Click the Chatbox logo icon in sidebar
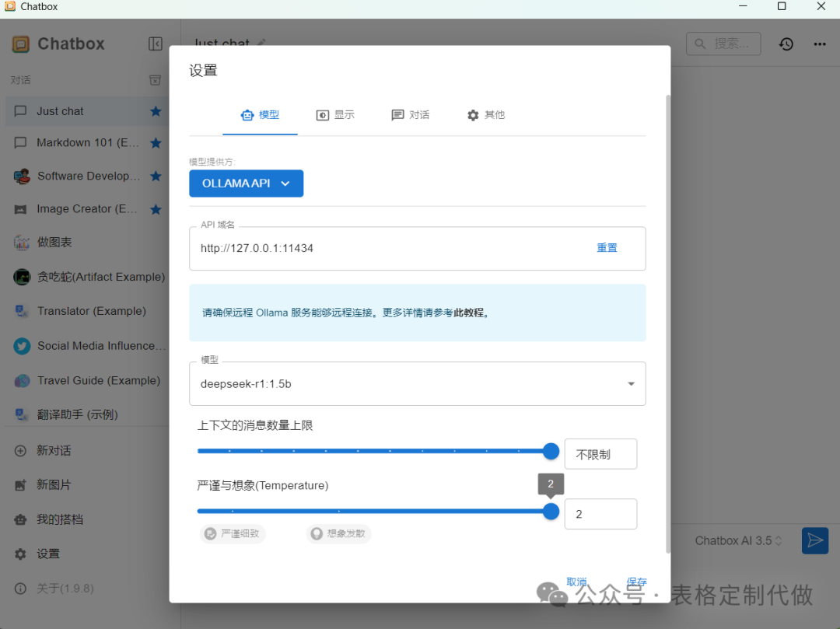Viewport: 840px width, 629px height. pyautogui.click(x=21, y=44)
